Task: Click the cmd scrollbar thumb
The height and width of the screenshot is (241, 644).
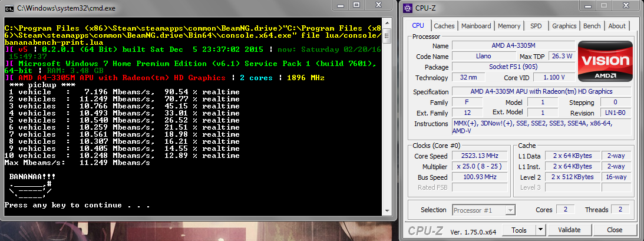Action: click(x=387, y=35)
